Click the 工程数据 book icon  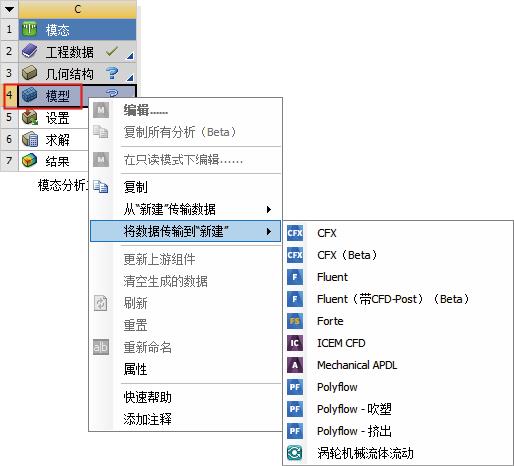pos(30,52)
